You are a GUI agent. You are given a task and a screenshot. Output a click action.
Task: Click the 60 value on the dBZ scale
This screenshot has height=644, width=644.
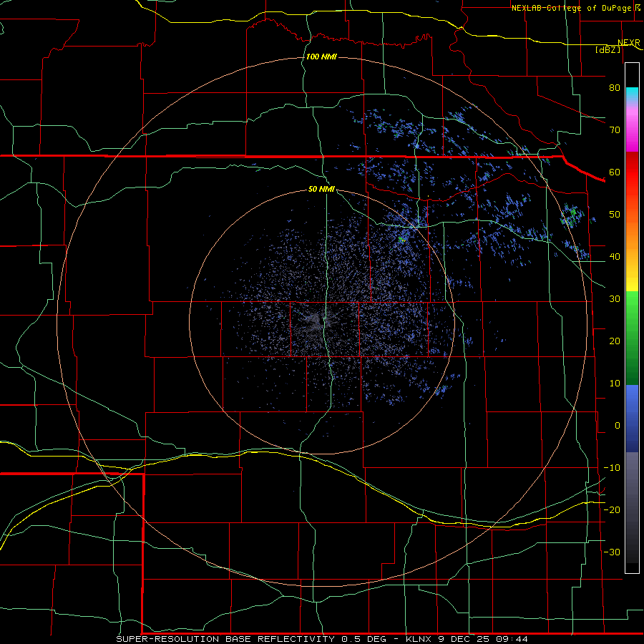click(x=615, y=172)
